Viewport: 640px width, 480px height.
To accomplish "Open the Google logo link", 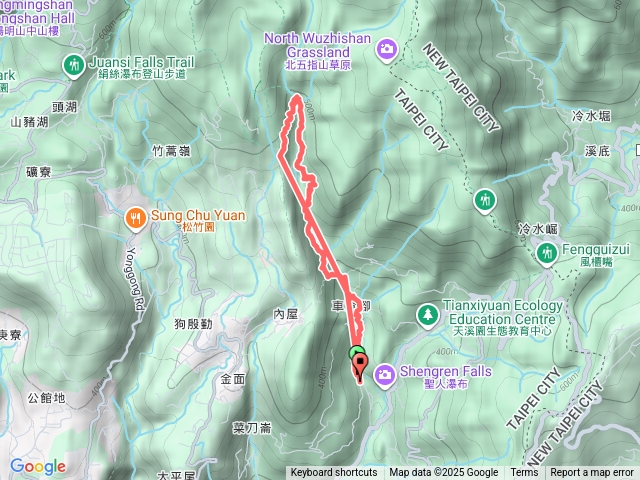I will pyautogui.click(x=38, y=466).
